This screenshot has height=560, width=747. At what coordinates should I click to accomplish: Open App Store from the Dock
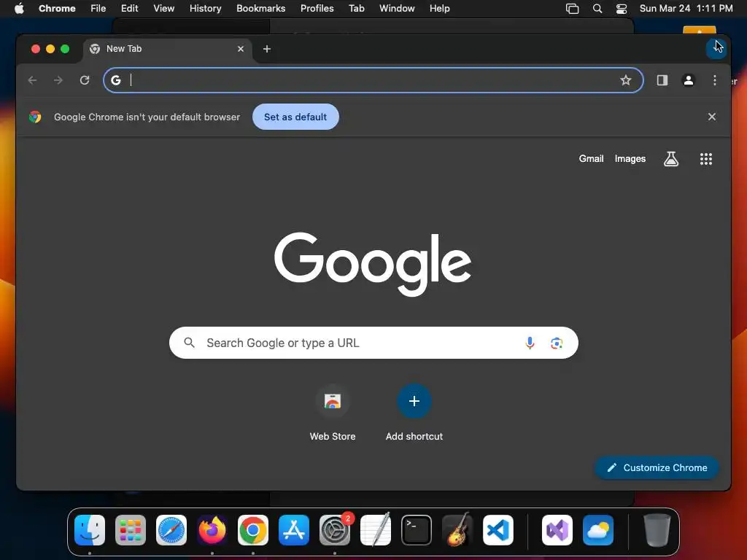pyautogui.click(x=294, y=530)
